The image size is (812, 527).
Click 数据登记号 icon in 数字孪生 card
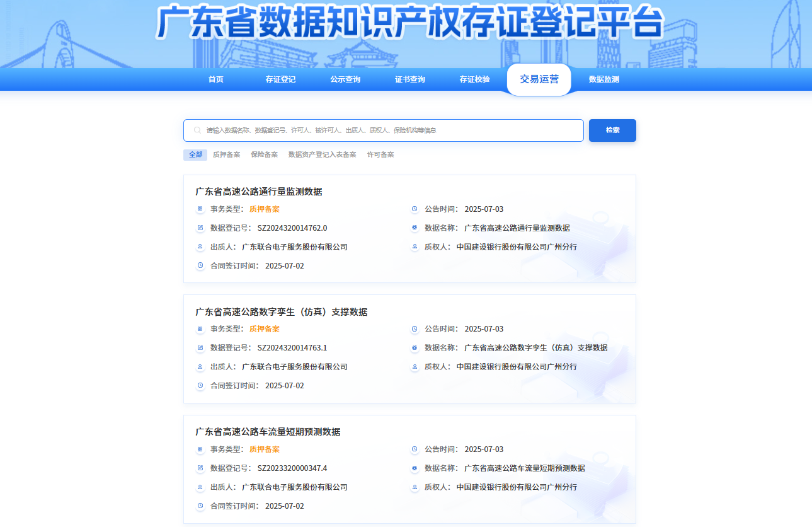coord(200,347)
